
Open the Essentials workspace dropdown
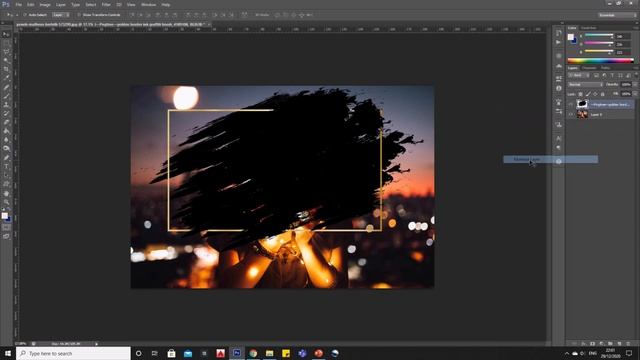(617, 15)
